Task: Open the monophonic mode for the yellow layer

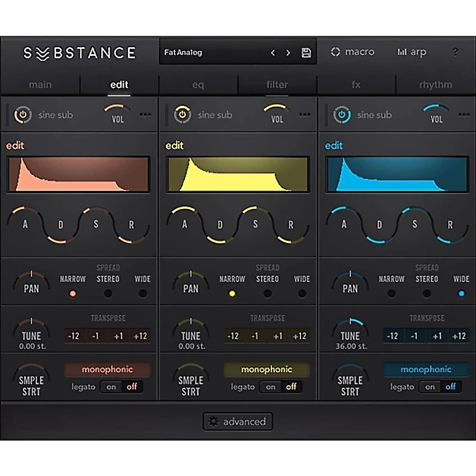Action: pyautogui.click(x=267, y=369)
